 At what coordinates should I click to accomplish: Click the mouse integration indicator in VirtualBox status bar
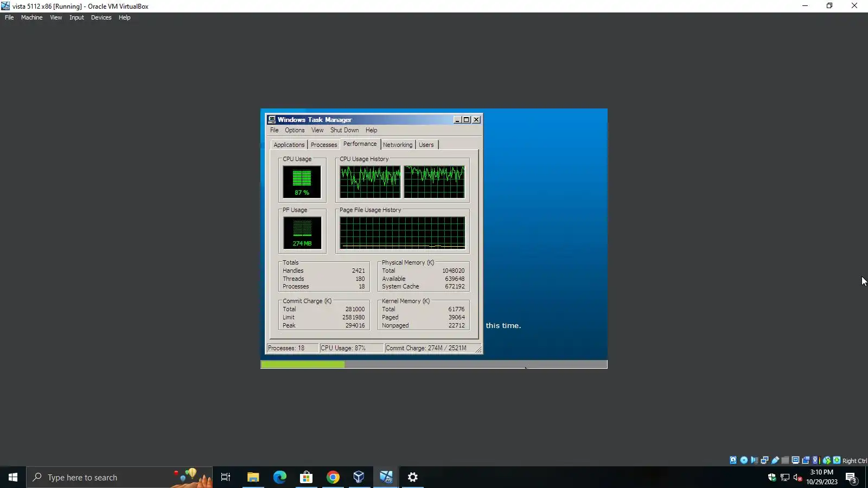827,460
